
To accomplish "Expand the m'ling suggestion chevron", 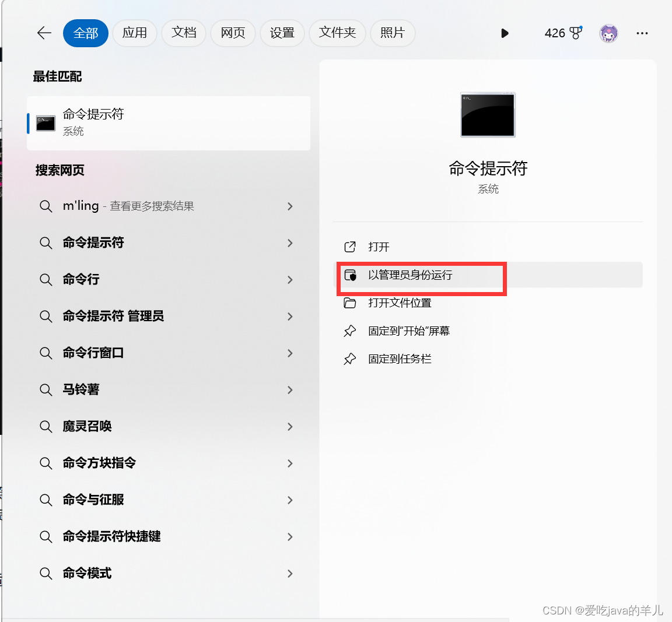I will pyautogui.click(x=290, y=206).
